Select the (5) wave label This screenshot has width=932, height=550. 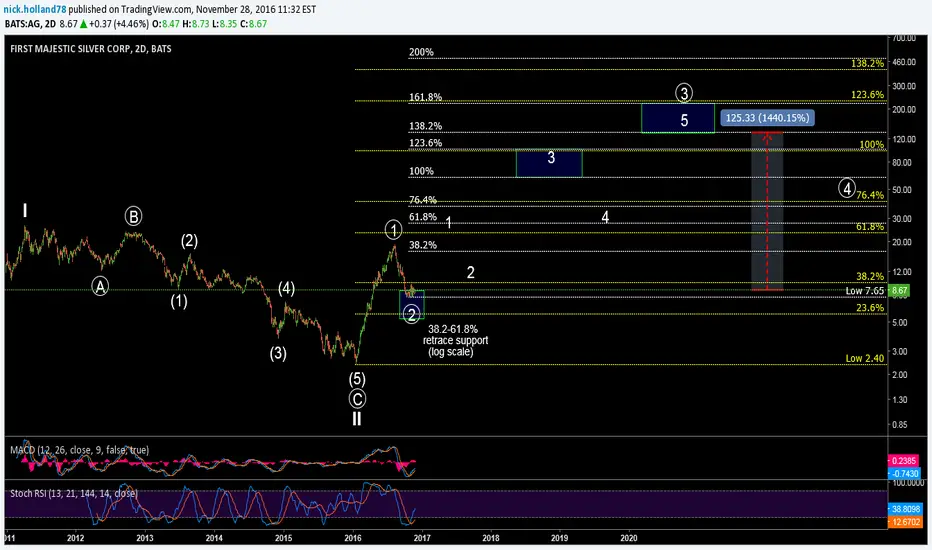tap(357, 379)
